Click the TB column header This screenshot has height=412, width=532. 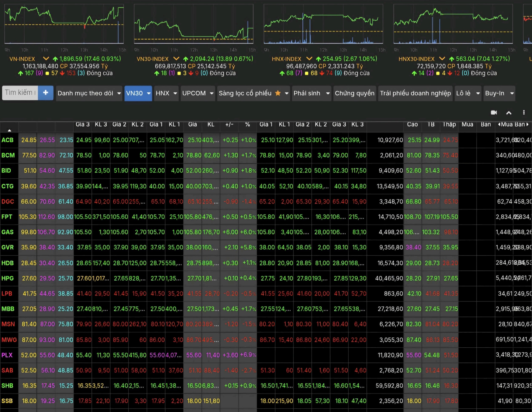tap(431, 124)
